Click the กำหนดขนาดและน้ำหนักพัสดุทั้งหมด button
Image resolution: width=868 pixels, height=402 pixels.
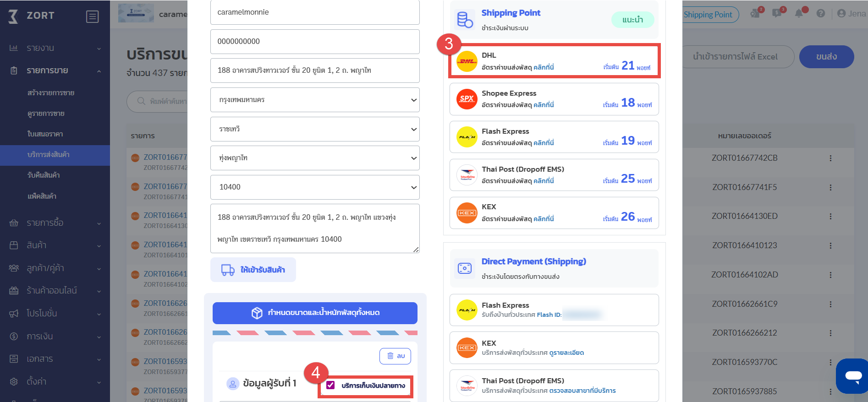(315, 313)
